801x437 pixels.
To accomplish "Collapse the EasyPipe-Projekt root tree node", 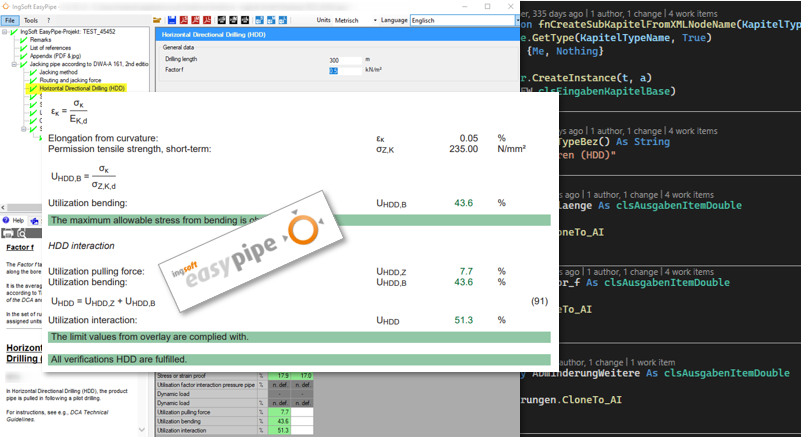I will [x=4, y=31].
